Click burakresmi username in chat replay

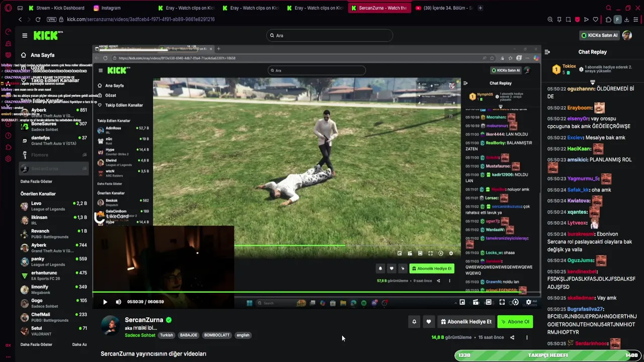pyautogui.click(x=581, y=234)
